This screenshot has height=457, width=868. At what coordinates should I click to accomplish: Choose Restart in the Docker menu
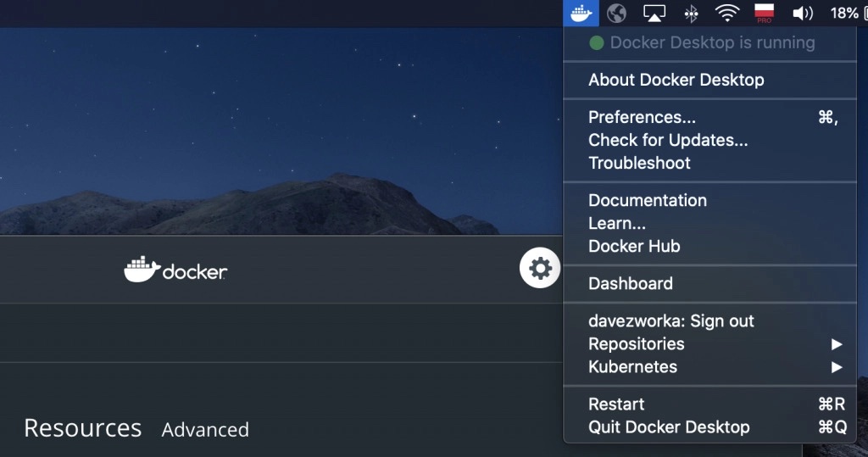coord(709,404)
